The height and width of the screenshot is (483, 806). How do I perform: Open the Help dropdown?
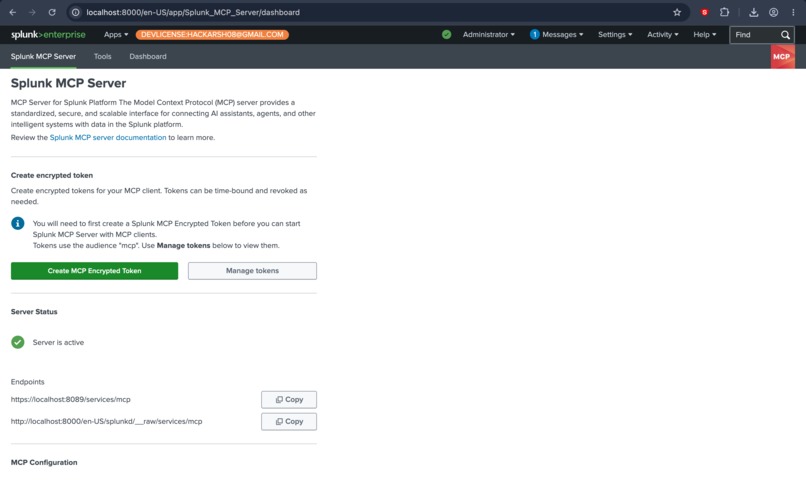[704, 34]
